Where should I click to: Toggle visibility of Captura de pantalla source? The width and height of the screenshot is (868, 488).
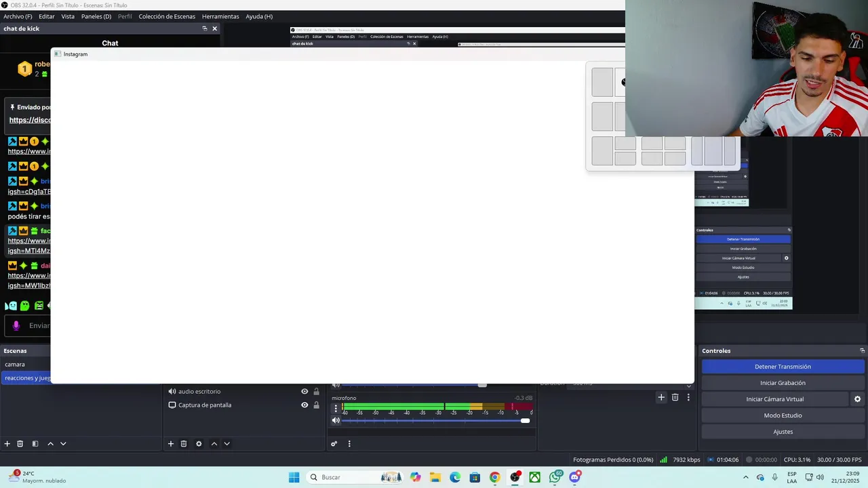[304, 405]
